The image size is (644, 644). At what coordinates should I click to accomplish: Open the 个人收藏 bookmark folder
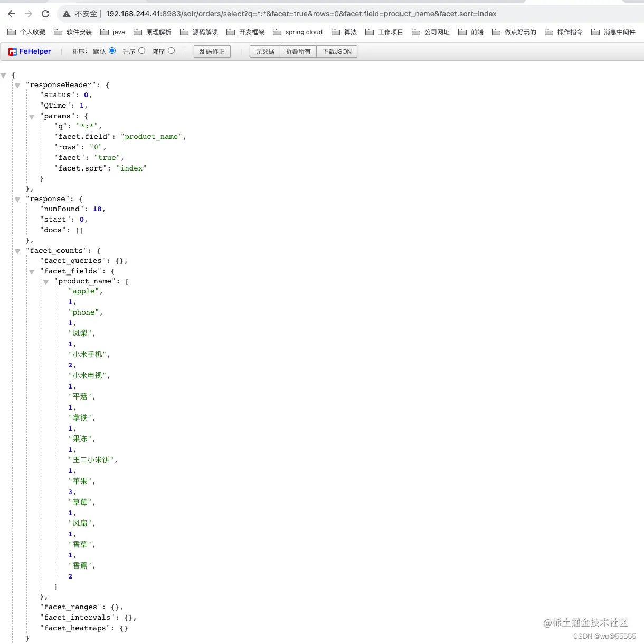click(x=26, y=32)
